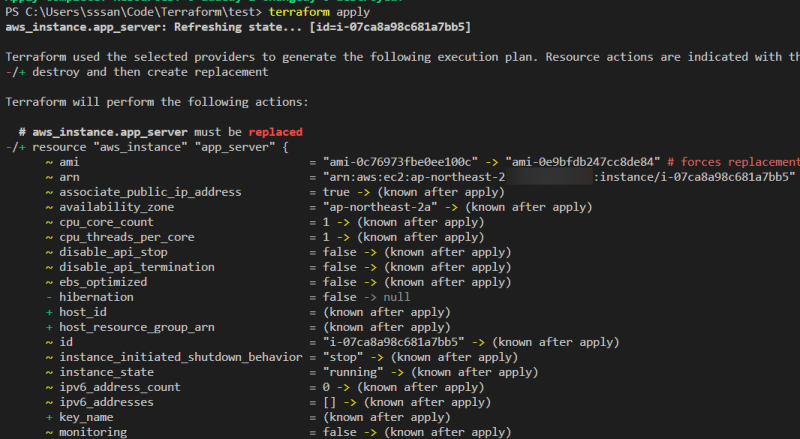Click the monitoring attribute name
800x439 pixels.
tap(92, 432)
